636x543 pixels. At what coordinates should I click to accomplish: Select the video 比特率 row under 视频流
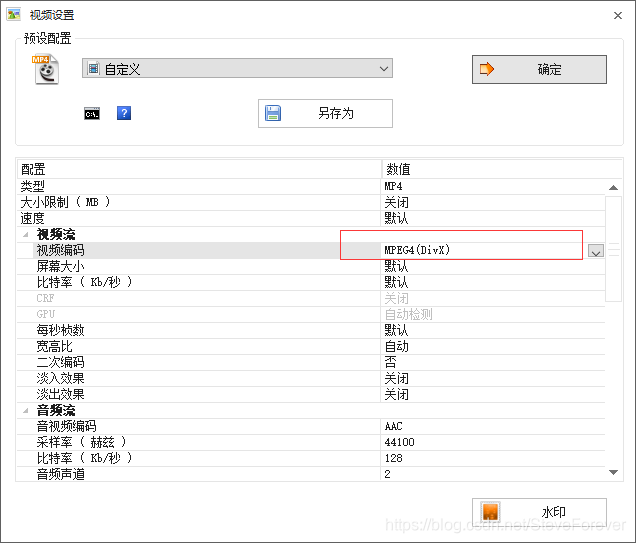[311, 282]
